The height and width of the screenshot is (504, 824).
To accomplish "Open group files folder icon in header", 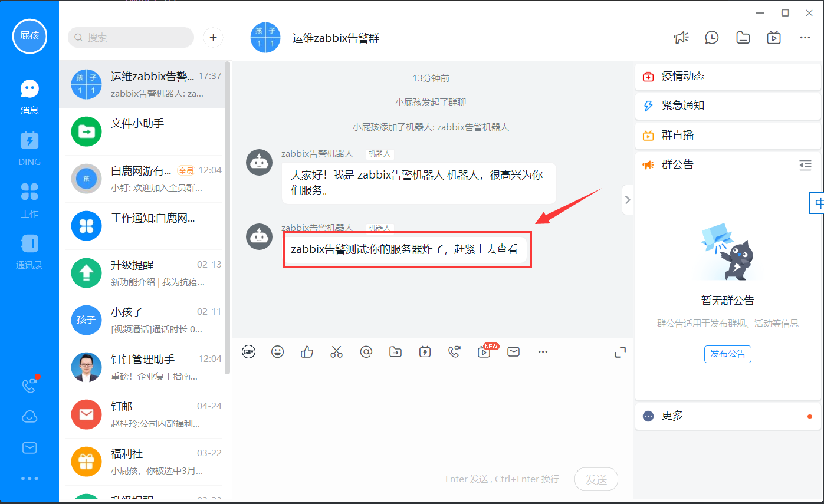I will tap(743, 37).
